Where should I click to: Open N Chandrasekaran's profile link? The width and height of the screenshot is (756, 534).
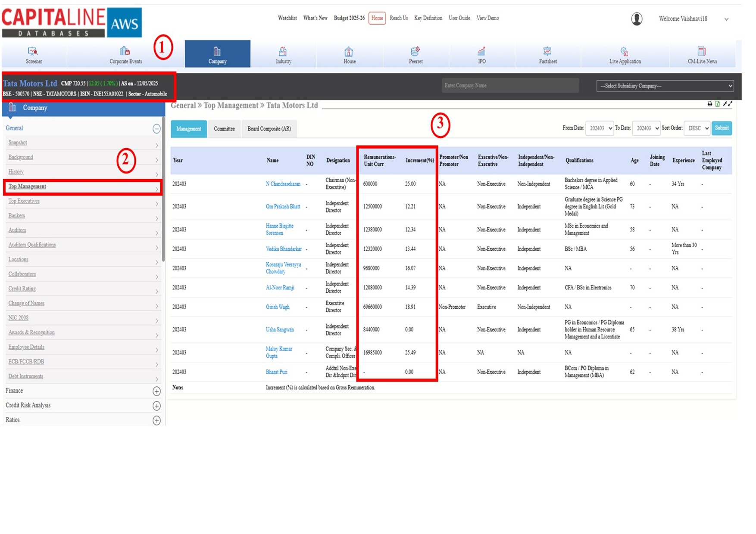click(x=283, y=184)
